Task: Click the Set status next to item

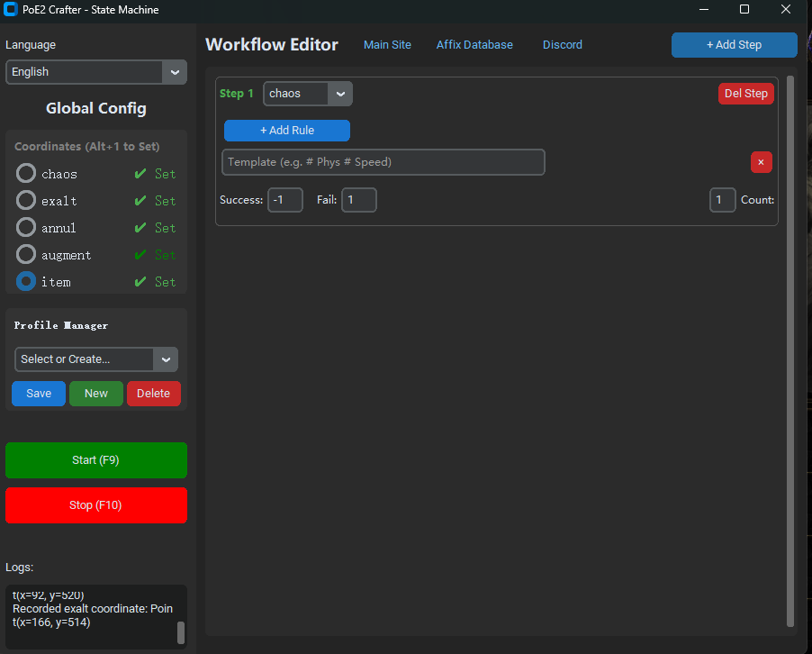Action: (x=166, y=282)
